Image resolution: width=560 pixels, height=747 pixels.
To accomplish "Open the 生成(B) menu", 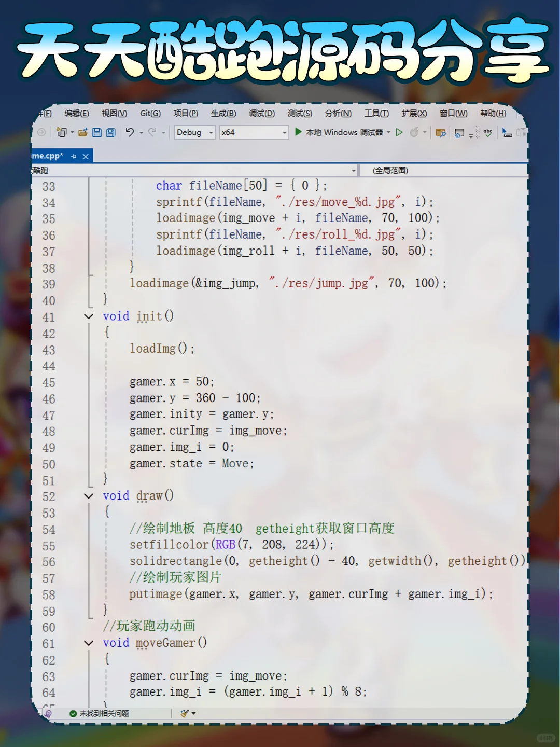I will tap(223, 114).
